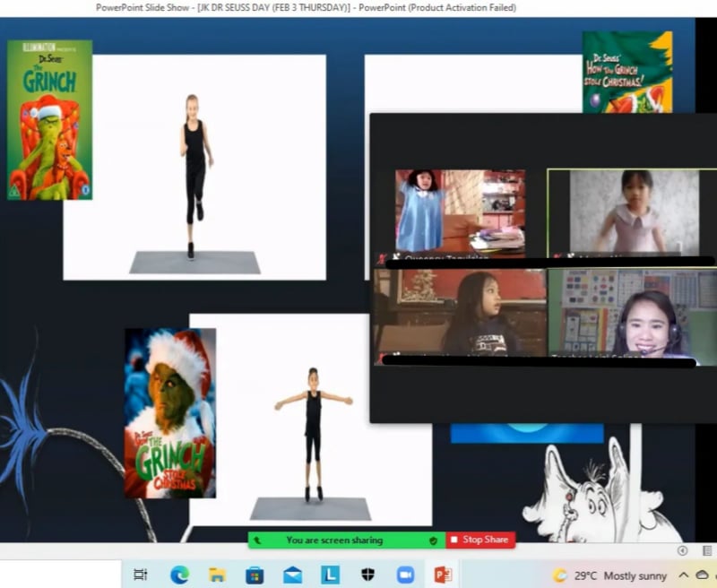Open the Mail app on the taskbar
The height and width of the screenshot is (588, 717).
(x=293, y=575)
